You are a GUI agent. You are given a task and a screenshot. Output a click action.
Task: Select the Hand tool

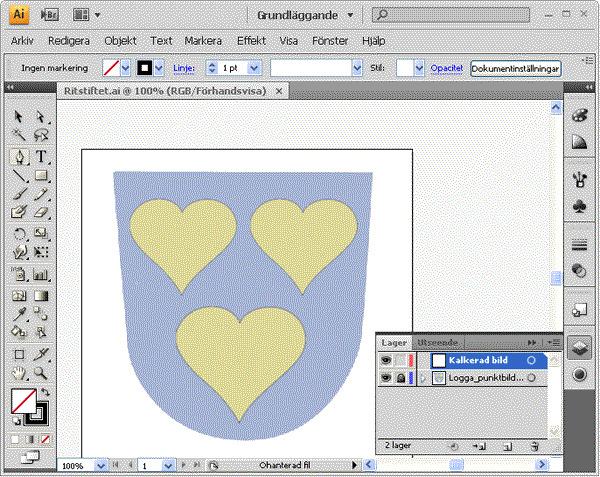point(19,372)
